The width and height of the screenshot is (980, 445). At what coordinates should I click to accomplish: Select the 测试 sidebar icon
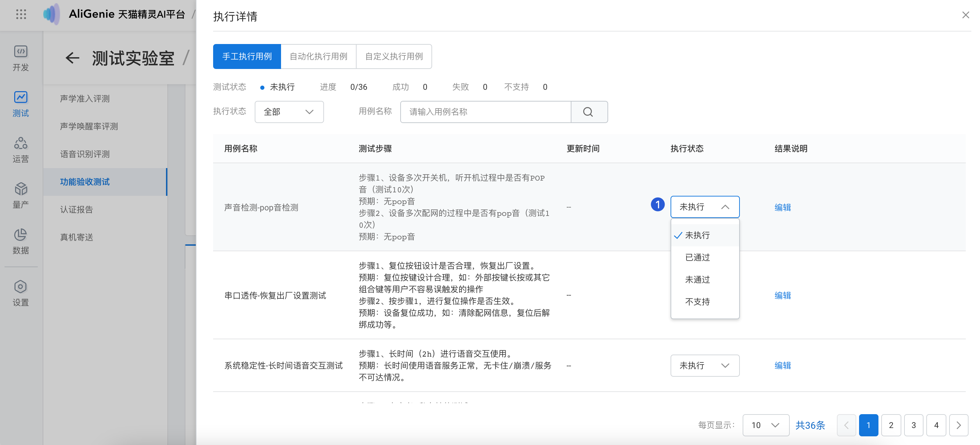[x=20, y=104]
